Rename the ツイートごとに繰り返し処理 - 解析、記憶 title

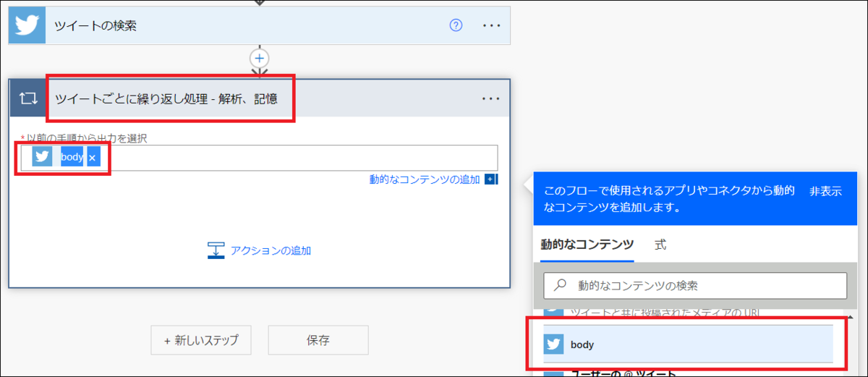(x=166, y=98)
